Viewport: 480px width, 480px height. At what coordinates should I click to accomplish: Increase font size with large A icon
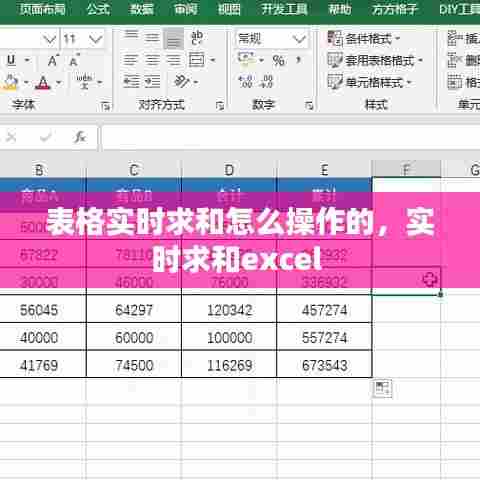pos(53,61)
